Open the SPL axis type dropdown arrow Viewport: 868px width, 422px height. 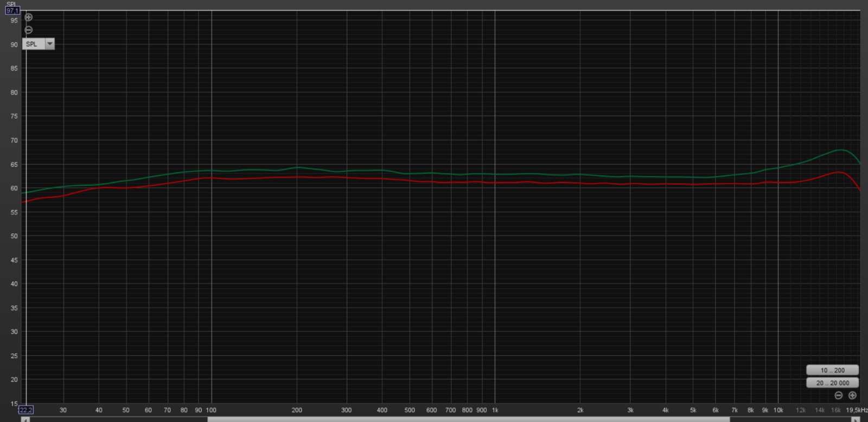click(50, 44)
